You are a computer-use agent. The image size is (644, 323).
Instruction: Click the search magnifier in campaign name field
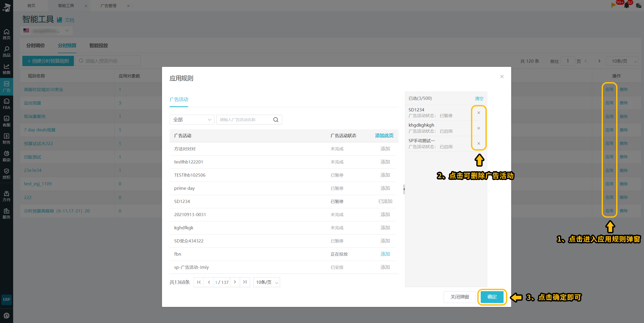[x=276, y=120]
